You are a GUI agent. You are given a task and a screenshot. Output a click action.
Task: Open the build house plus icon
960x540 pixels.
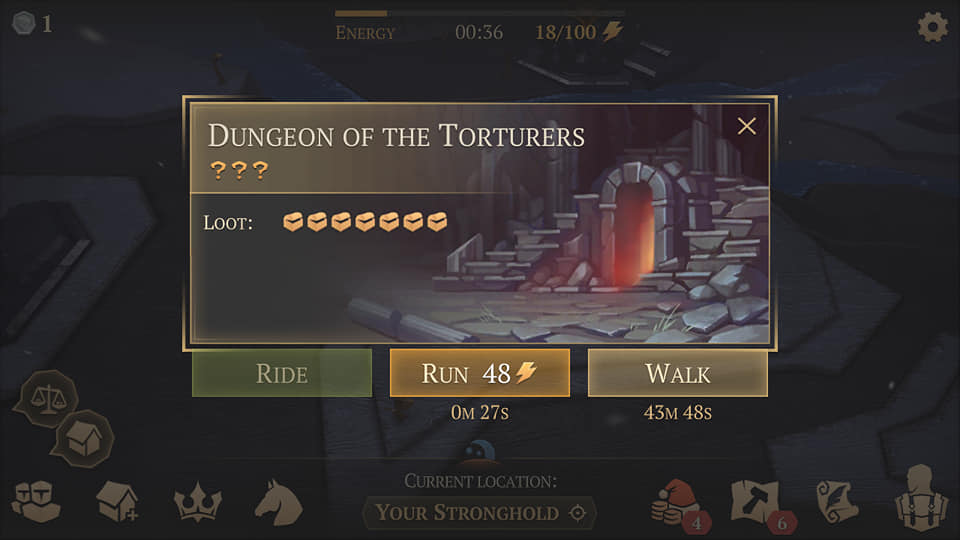pyautogui.click(x=117, y=502)
